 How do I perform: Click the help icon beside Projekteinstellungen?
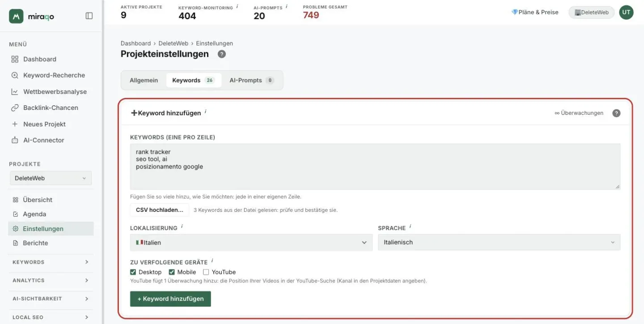222,54
